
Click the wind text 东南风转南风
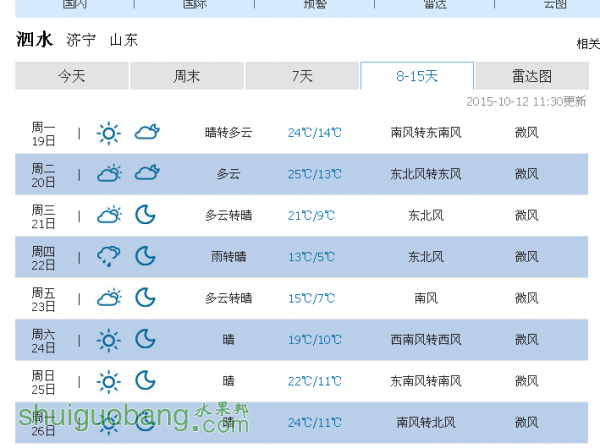point(426,381)
